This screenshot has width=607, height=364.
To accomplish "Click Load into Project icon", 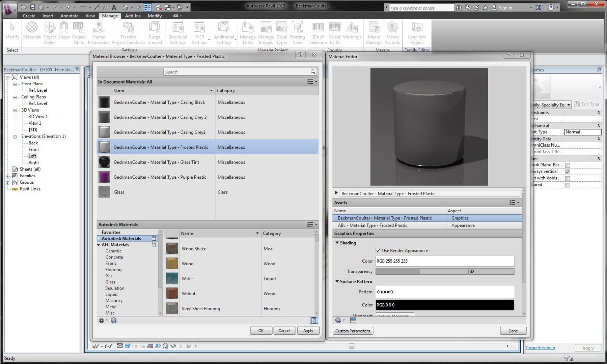I will [x=417, y=33].
